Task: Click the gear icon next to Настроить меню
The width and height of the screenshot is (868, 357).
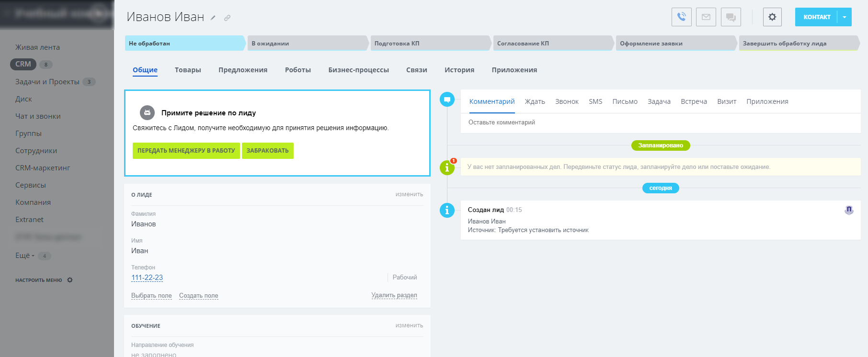Action: tap(70, 280)
